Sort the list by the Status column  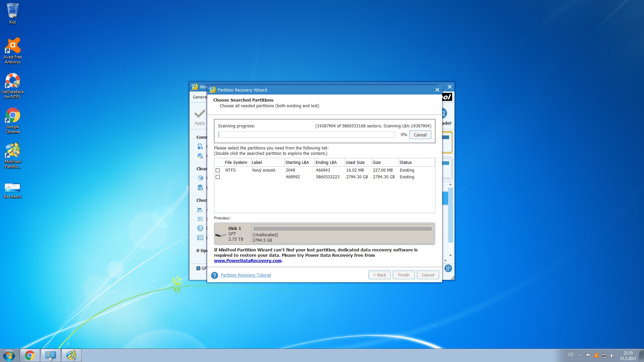[406, 163]
